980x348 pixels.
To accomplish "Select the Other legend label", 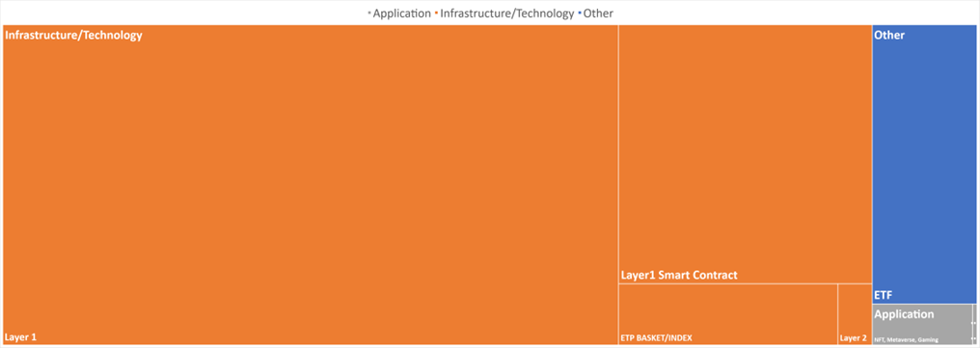I will click(598, 13).
